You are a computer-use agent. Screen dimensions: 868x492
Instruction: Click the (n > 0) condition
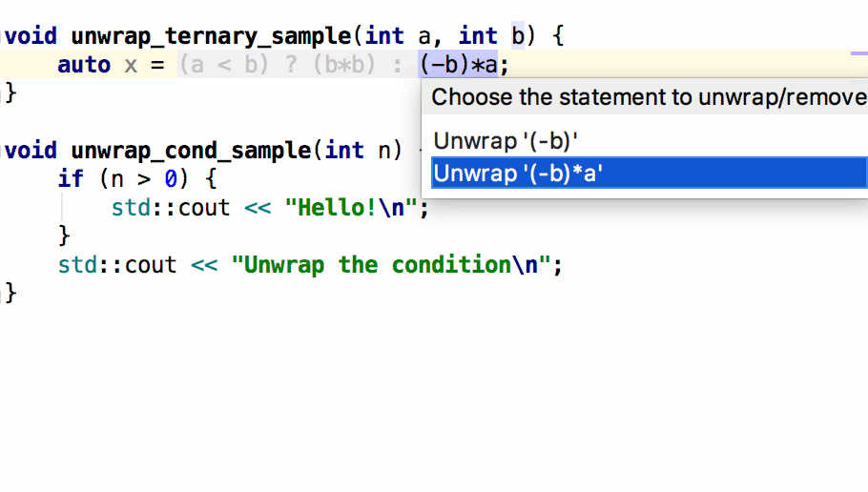click(144, 179)
